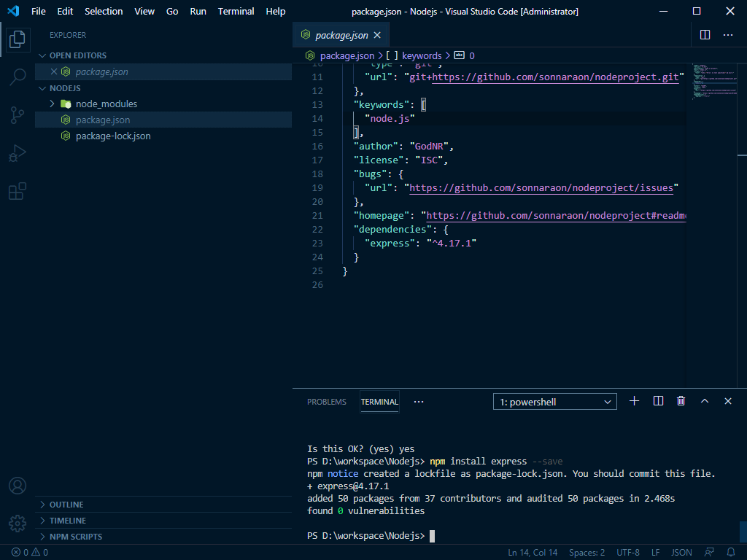Open Source Control view
Screen dimensions: 747x560
coord(18,115)
